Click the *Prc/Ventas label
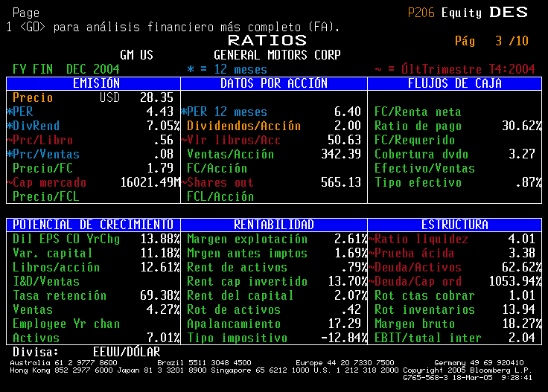The image size is (548, 392). [x=43, y=154]
